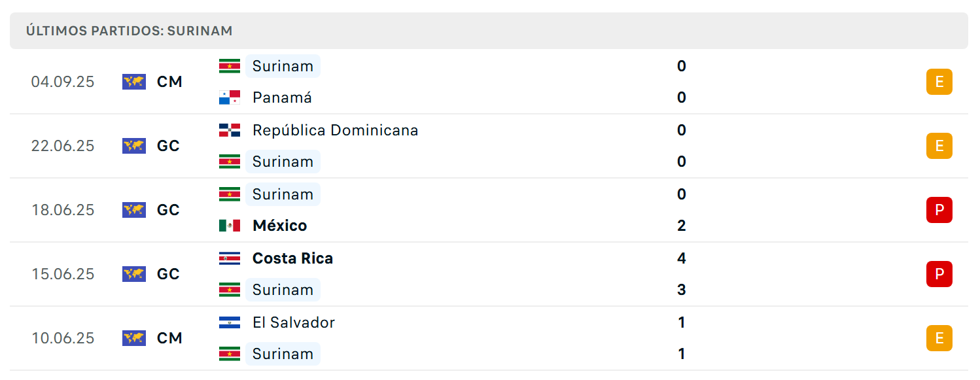Click the México flag icon
980x380 pixels.
click(230, 226)
